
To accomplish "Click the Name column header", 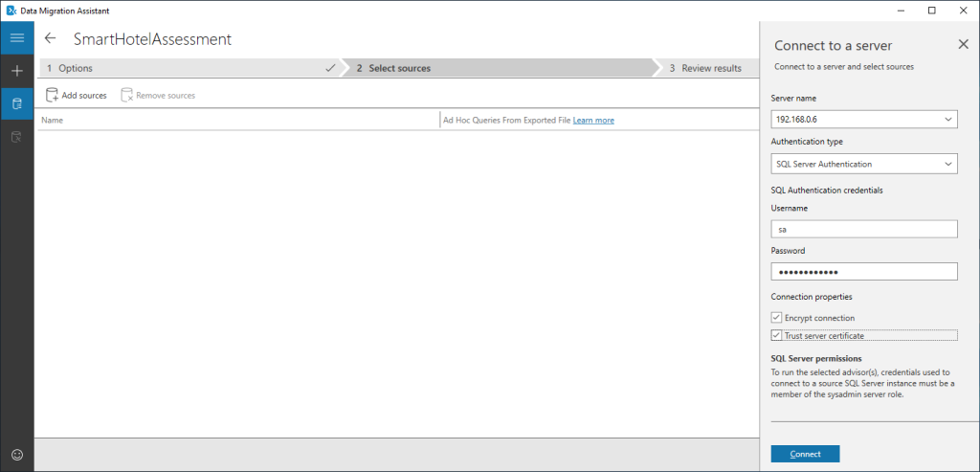I will (x=52, y=120).
